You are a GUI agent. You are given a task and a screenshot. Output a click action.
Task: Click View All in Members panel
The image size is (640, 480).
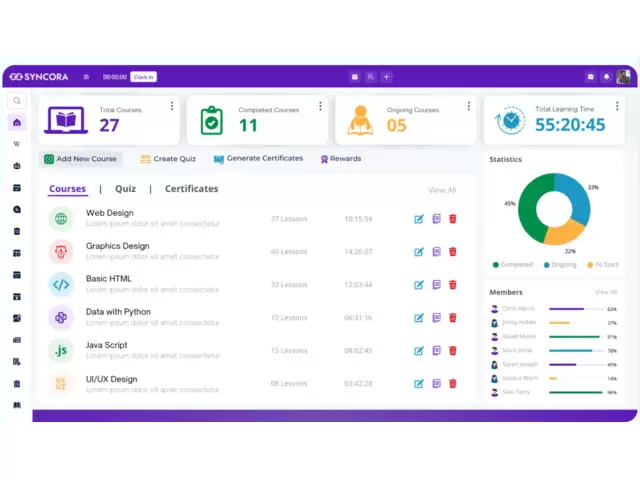tap(606, 292)
